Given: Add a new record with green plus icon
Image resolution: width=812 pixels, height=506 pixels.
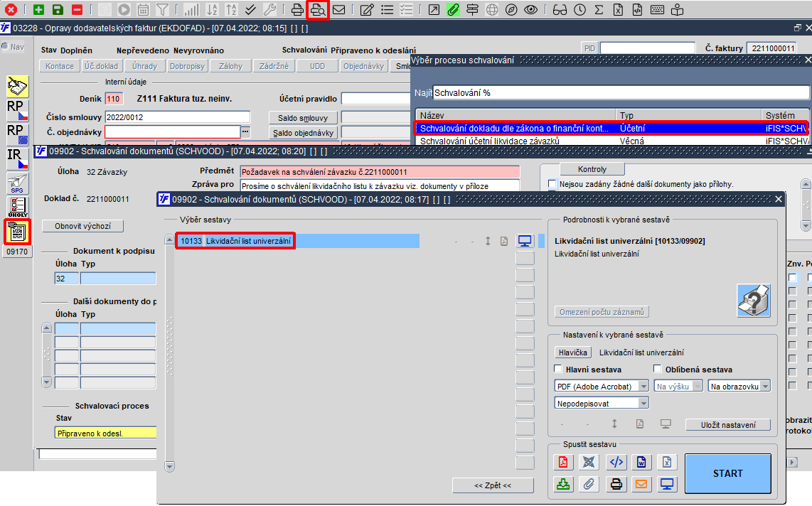Looking at the screenshot, I should click(38, 9).
